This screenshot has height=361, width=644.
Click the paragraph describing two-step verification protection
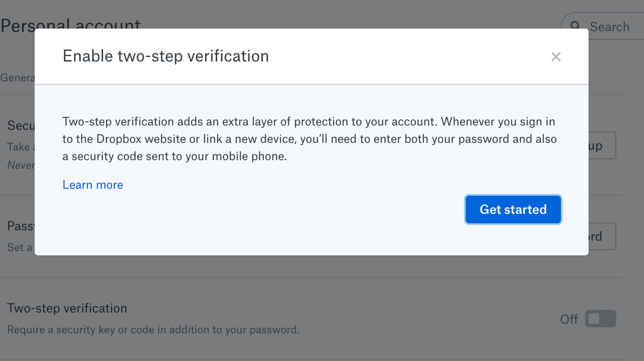coord(310,139)
